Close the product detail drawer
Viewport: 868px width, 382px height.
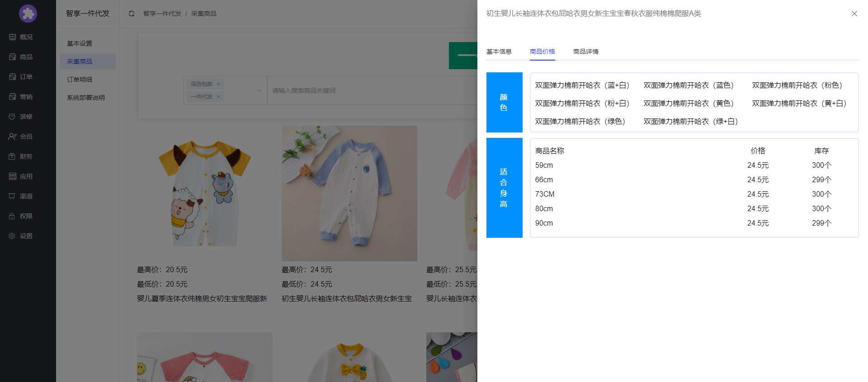click(854, 14)
